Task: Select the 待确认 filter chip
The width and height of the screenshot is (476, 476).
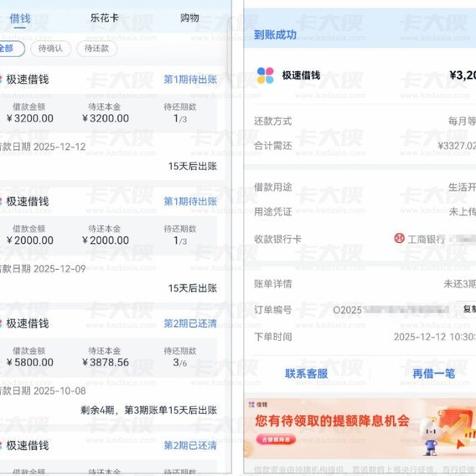Action: 50,49
